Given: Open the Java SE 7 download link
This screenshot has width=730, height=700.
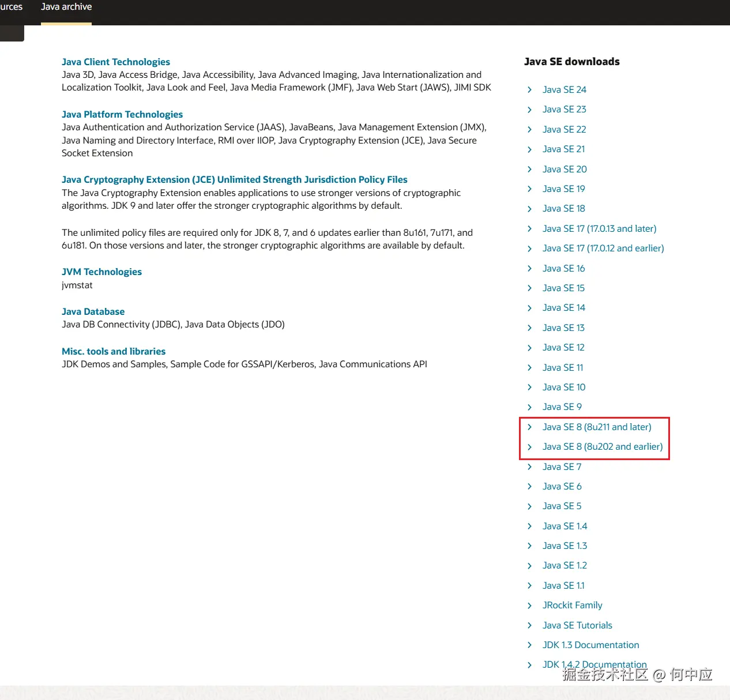Looking at the screenshot, I should coord(562,466).
